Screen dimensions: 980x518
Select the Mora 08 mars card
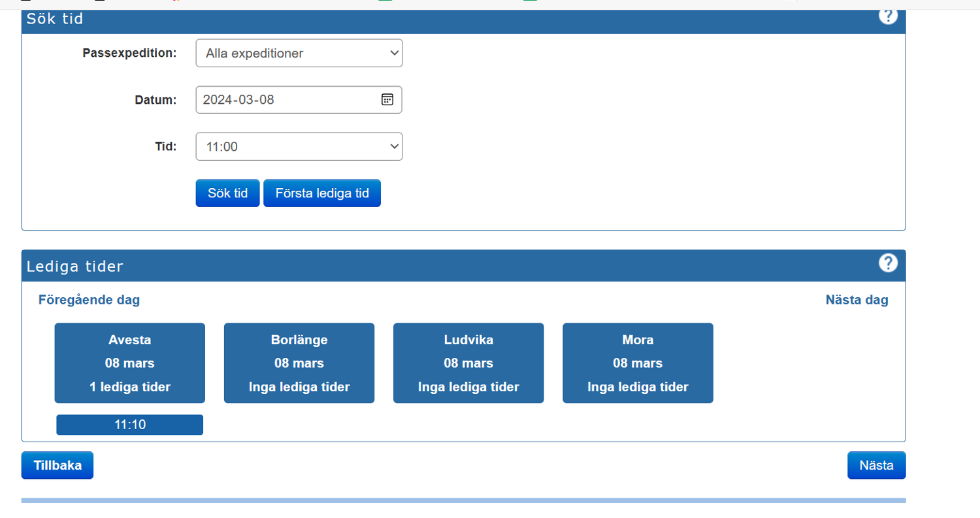tap(638, 363)
